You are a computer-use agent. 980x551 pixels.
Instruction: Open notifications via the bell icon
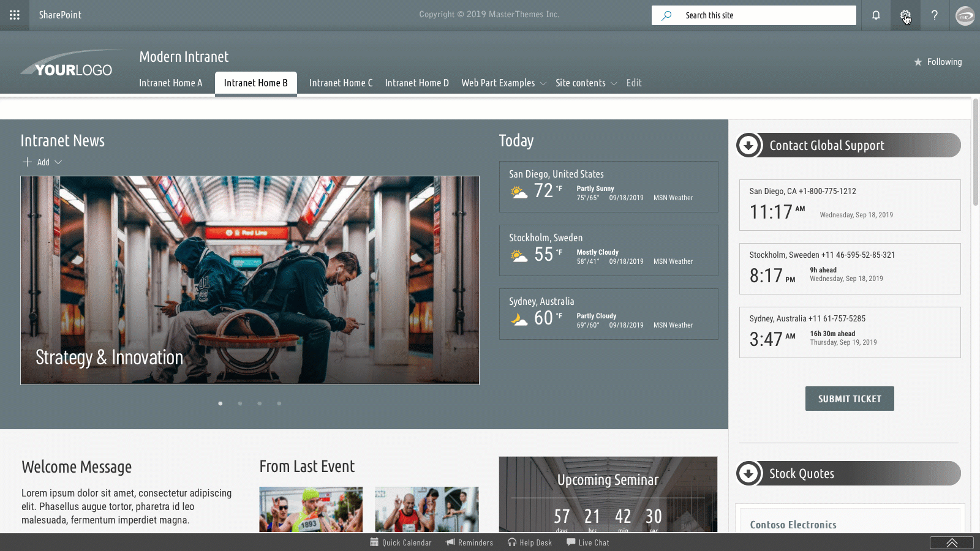[875, 15]
